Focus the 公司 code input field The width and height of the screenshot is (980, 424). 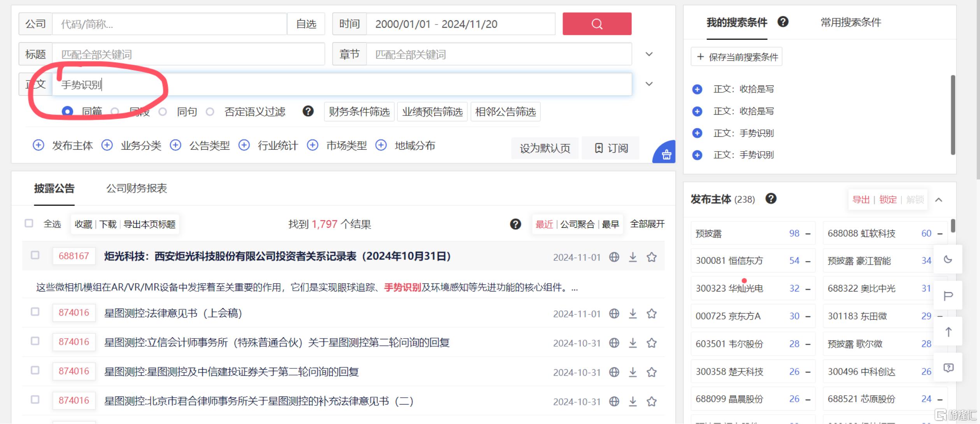pyautogui.click(x=170, y=24)
